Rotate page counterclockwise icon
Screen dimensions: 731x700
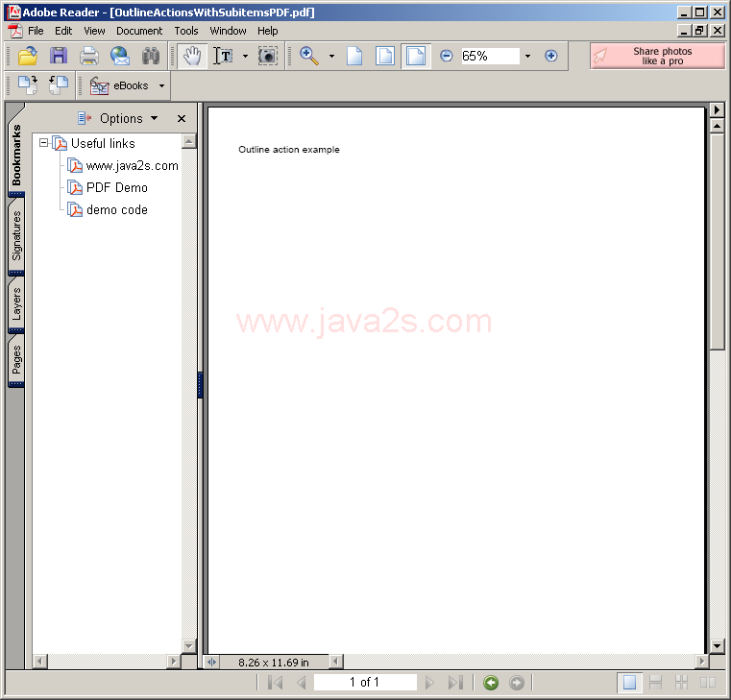coord(59,85)
